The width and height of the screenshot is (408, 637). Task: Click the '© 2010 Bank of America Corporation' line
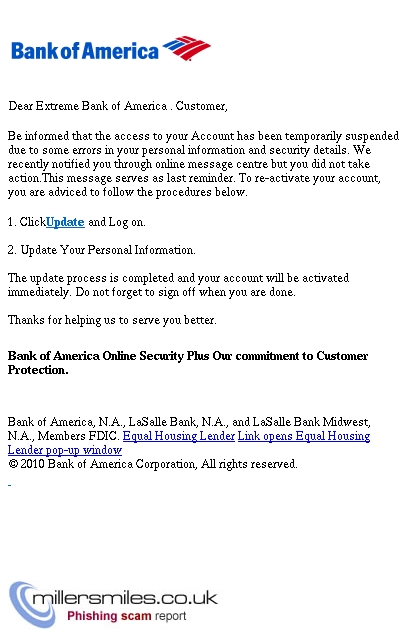(x=153, y=464)
